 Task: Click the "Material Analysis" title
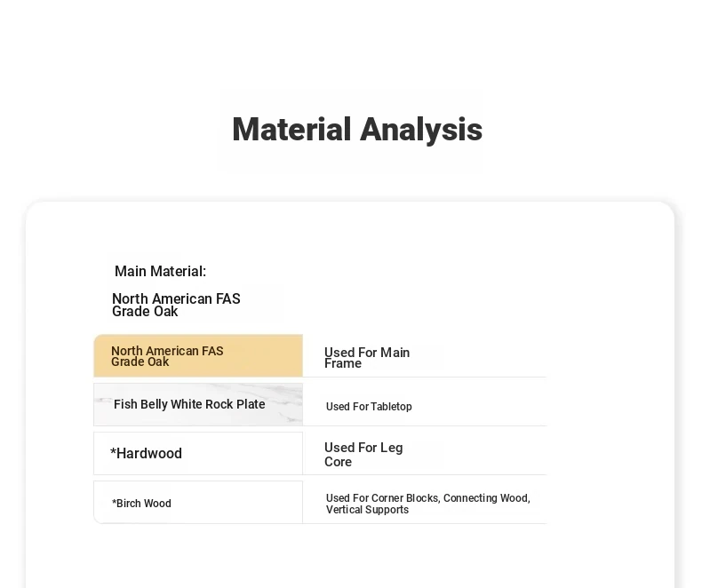(x=356, y=130)
